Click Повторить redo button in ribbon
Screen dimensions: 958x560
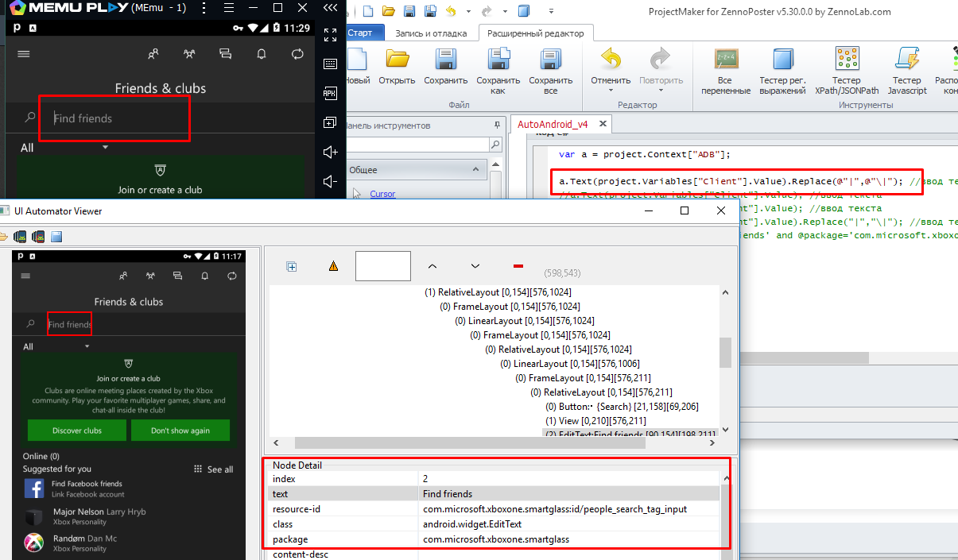(x=661, y=66)
